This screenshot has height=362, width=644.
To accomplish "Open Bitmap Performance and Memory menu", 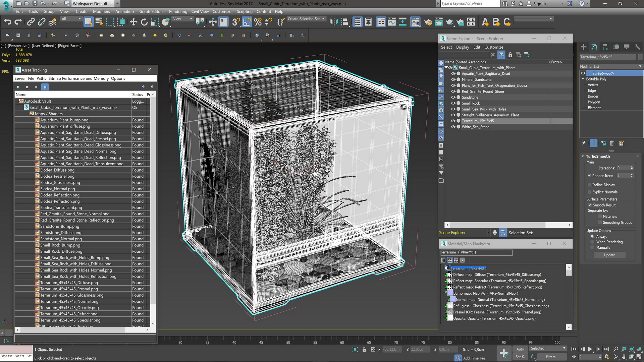I will (78, 78).
